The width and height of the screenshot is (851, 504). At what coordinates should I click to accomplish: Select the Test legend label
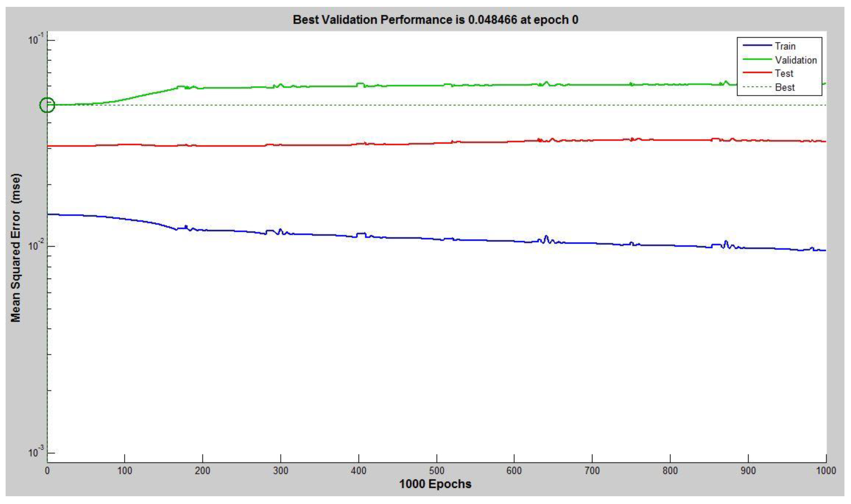[784, 73]
